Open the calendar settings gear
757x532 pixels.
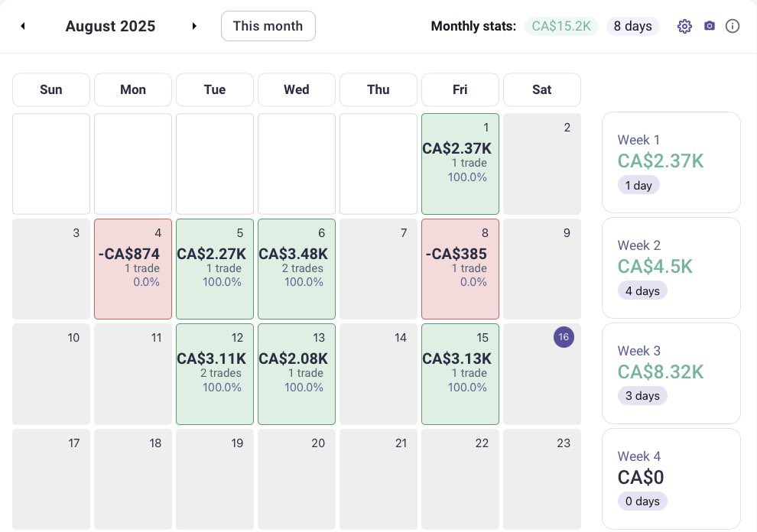684,25
